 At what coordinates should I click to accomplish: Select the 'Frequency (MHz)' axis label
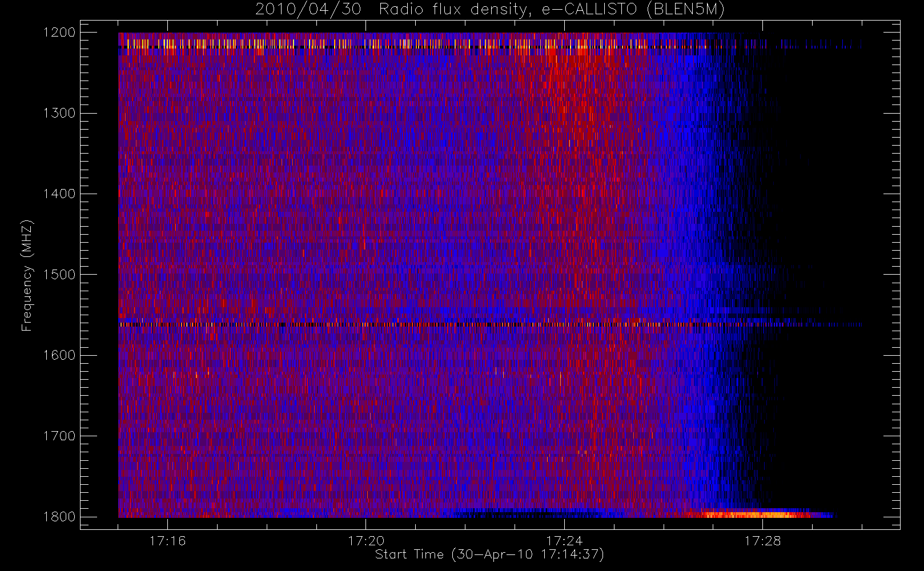pyautogui.click(x=27, y=275)
